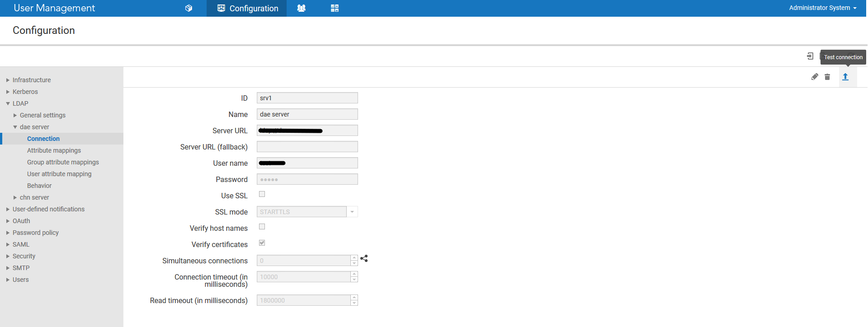The width and height of the screenshot is (868, 327).
Task: Click the Name field with dae server
Action: [x=307, y=114]
